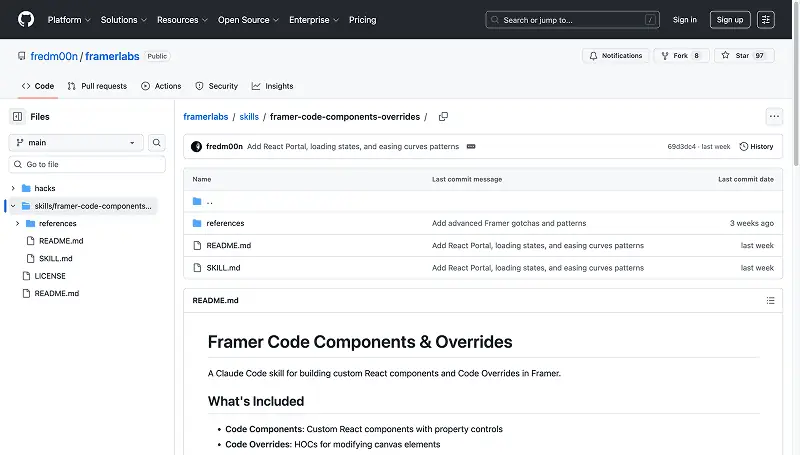Open the framerlabs repository link
Viewport: 800px width, 455px height.
coord(112,56)
